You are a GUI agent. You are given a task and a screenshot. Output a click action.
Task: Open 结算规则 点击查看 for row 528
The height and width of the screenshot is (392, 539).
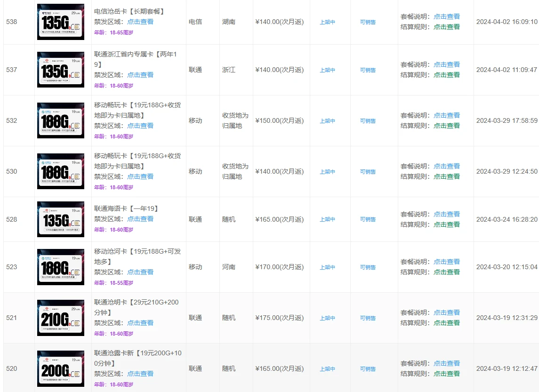[x=447, y=224]
